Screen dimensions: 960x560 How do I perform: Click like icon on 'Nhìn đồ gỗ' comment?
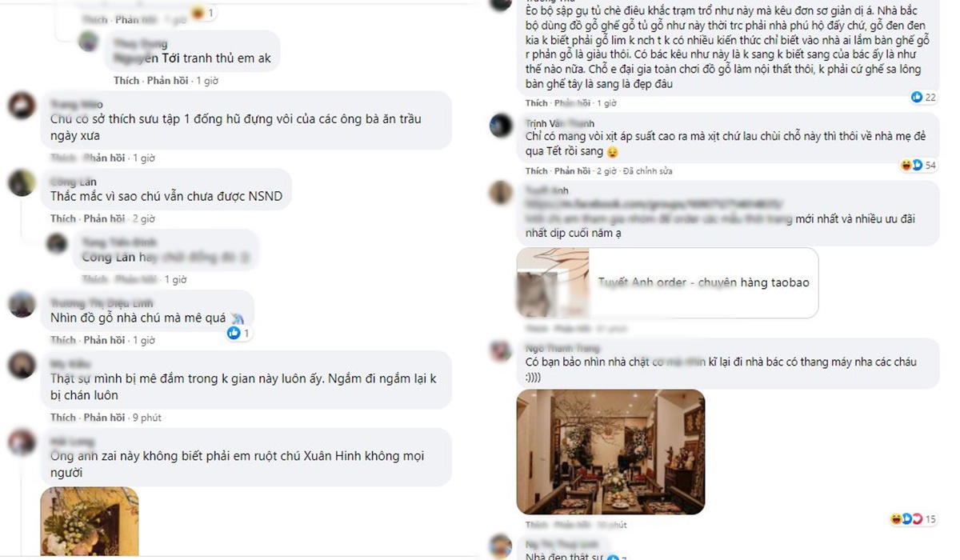tap(234, 333)
